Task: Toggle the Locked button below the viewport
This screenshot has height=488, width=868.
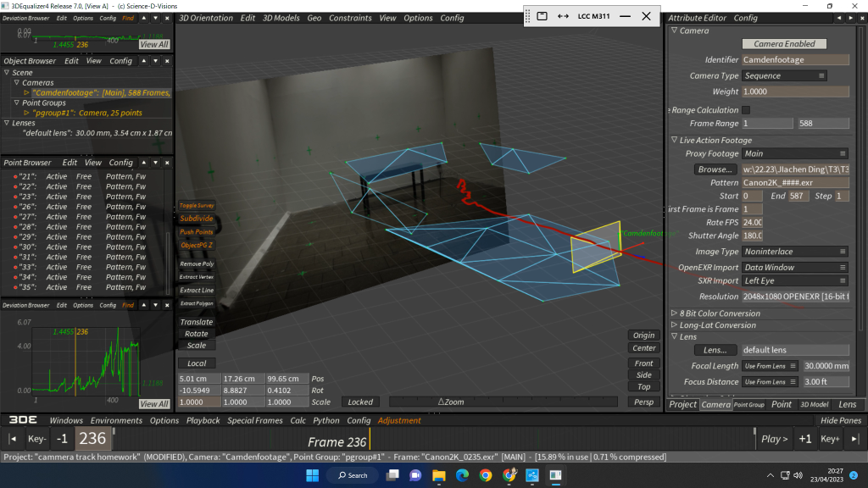Action: tap(360, 402)
